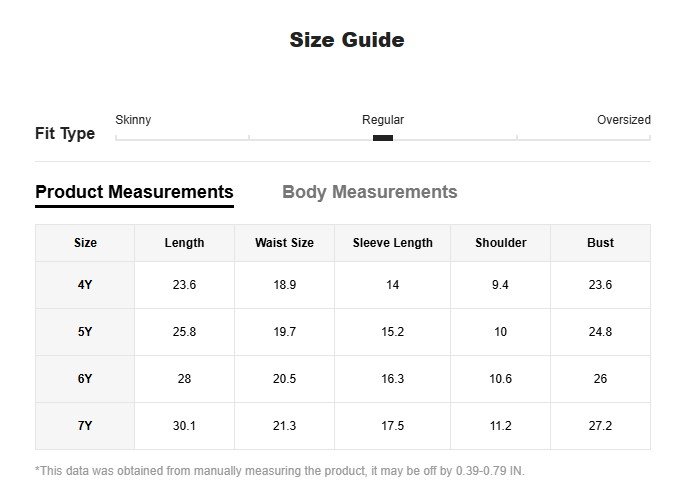The image size is (680, 493).
Task: Click the Skinny fit label
Action: coord(133,120)
